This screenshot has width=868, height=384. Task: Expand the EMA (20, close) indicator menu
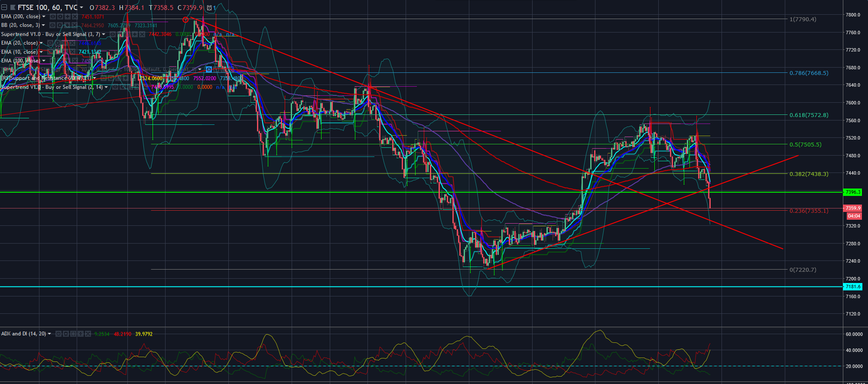[41, 43]
